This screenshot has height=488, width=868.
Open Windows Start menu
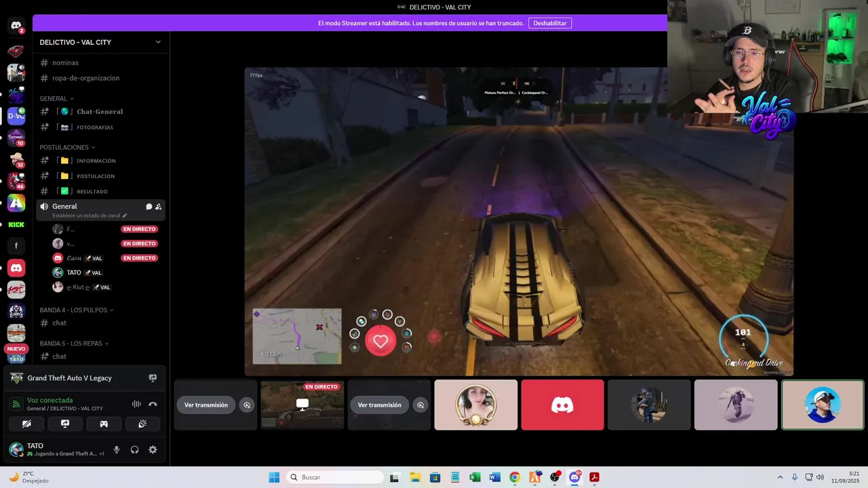coord(274,477)
